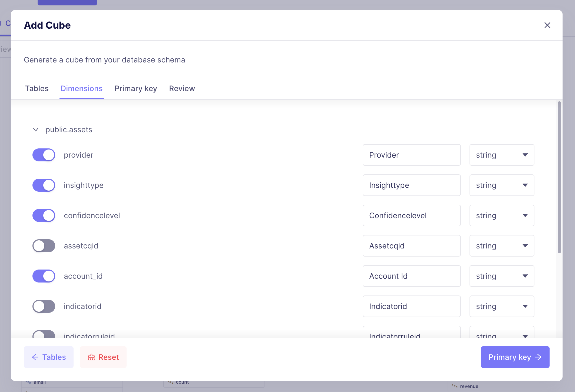
Task: Toggle off the provider dimension
Action: [x=44, y=155]
